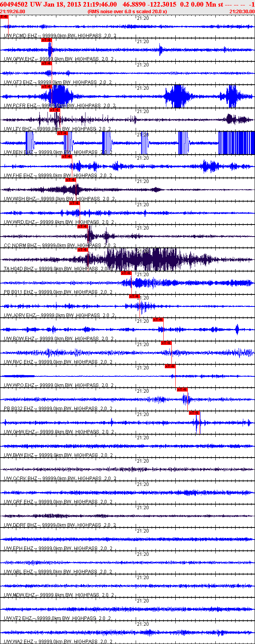Image resolution: width=255 pixels, height=644 pixels.
Task: Click the red pick marker on UW.PCMD trace
Action: [4, 17]
